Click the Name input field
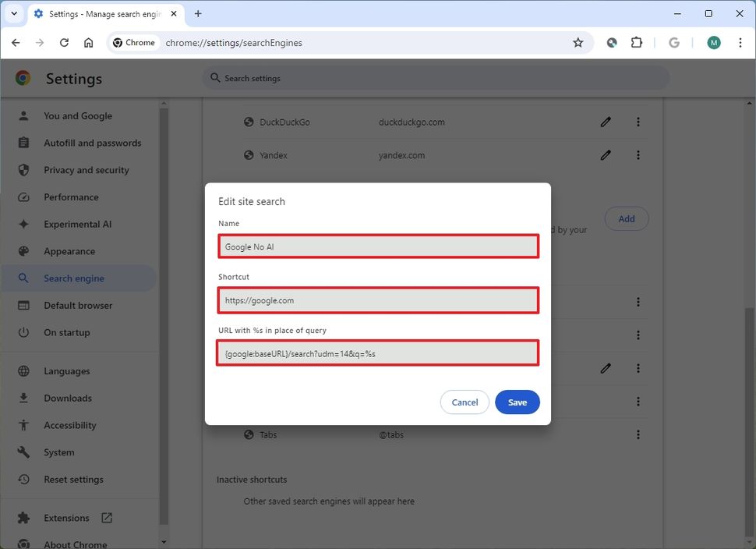This screenshot has height=549, width=756. [378, 246]
